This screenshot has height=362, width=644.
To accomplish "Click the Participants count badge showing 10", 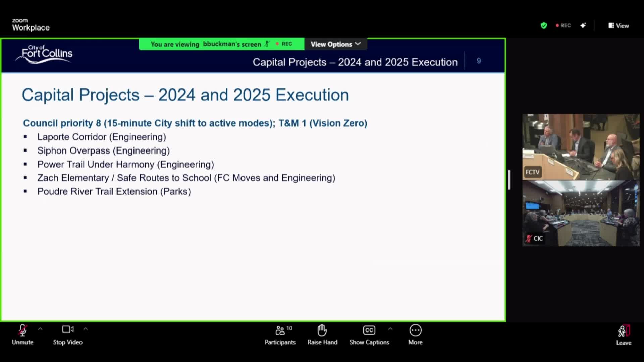I will (289, 328).
